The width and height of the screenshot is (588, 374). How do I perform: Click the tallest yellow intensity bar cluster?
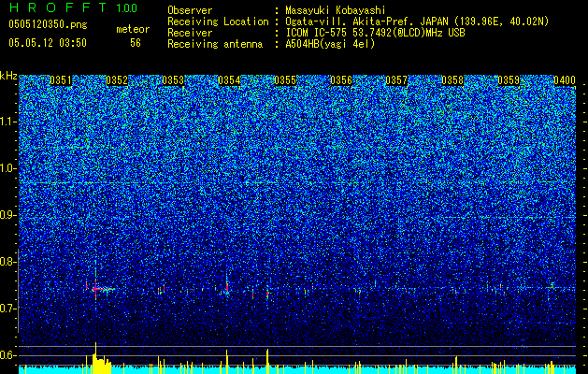coord(101,360)
